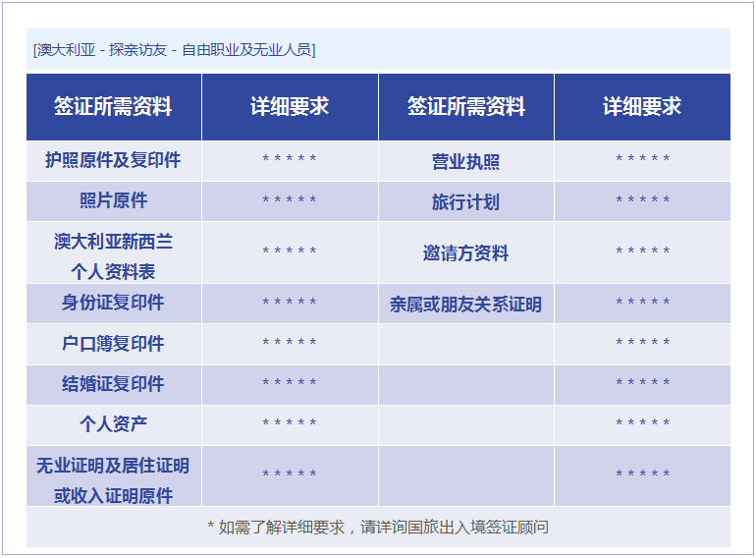Click the second 签证所需资料 column header

click(466, 106)
